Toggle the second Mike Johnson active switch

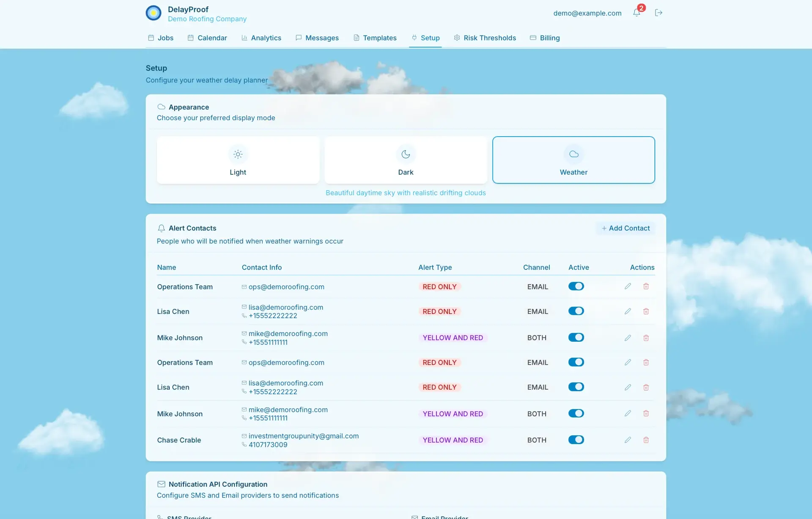click(x=576, y=413)
